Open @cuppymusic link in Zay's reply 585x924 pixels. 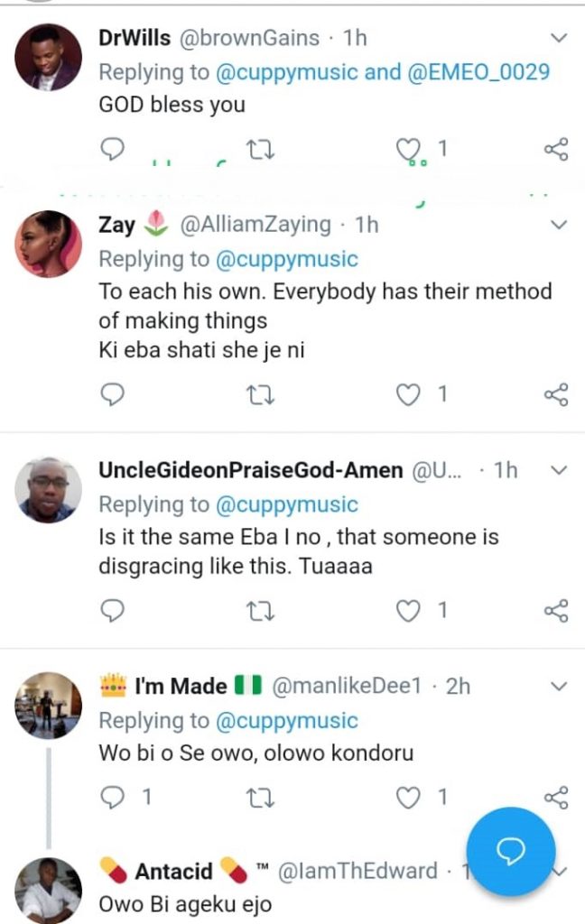(287, 259)
